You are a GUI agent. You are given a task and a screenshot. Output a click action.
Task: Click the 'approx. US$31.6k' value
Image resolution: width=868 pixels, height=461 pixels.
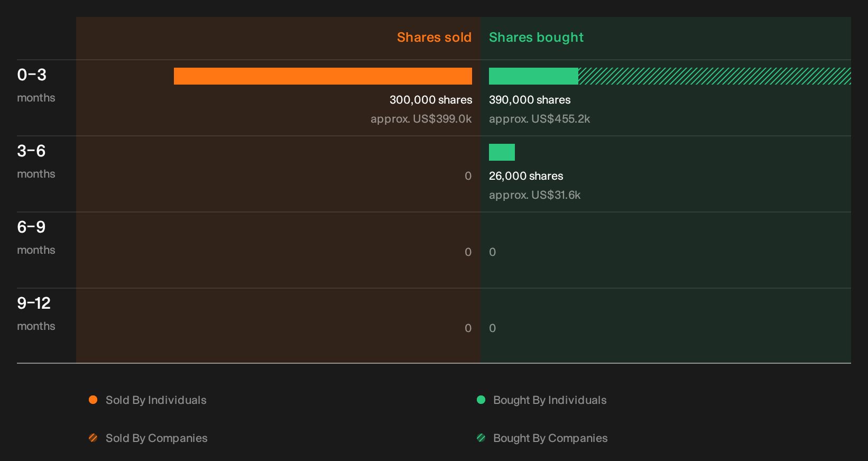coord(534,195)
